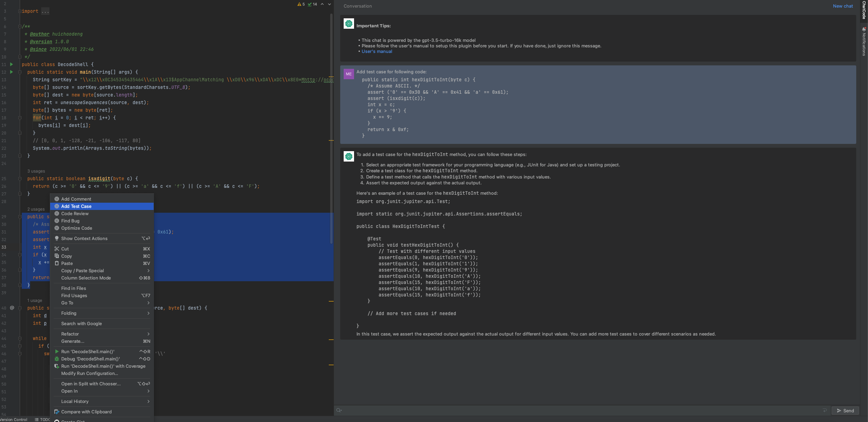The width and height of the screenshot is (868, 422).
Task: Collapse the isxdigit method fold marker
Action: [x=20, y=179]
